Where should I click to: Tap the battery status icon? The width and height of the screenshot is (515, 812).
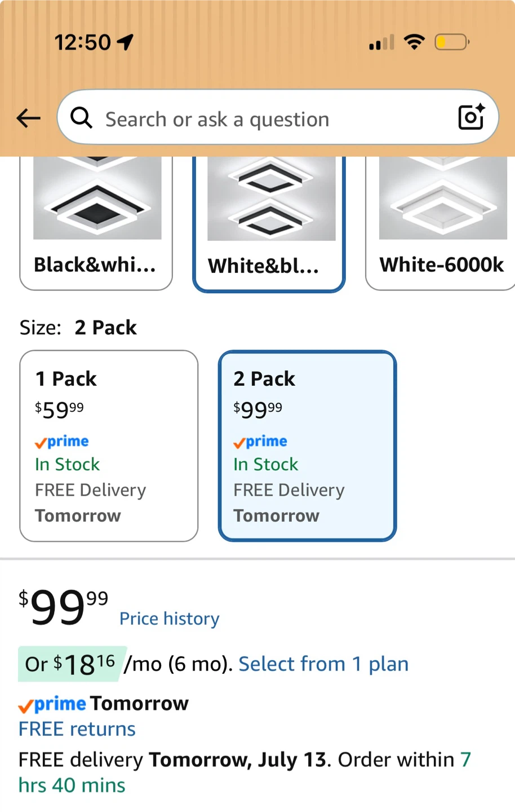[x=452, y=42]
